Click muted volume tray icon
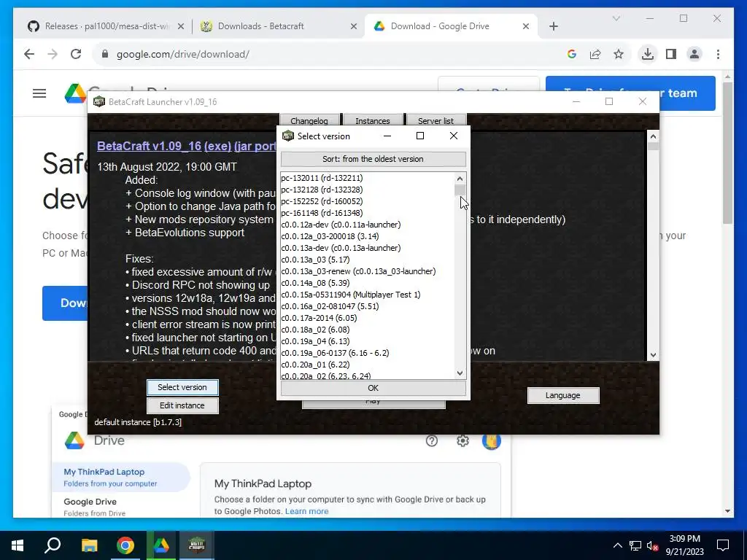This screenshot has height=560, width=747. pyautogui.click(x=652, y=545)
